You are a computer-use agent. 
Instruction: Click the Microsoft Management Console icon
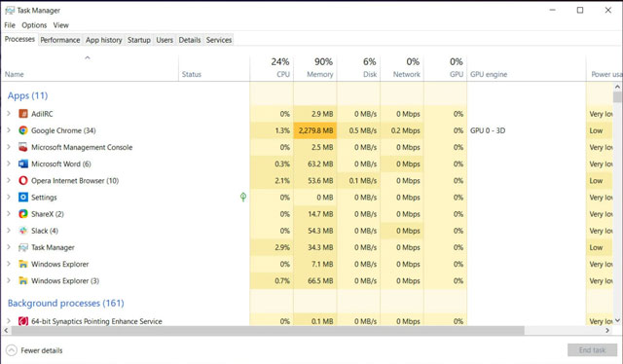(23, 147)
